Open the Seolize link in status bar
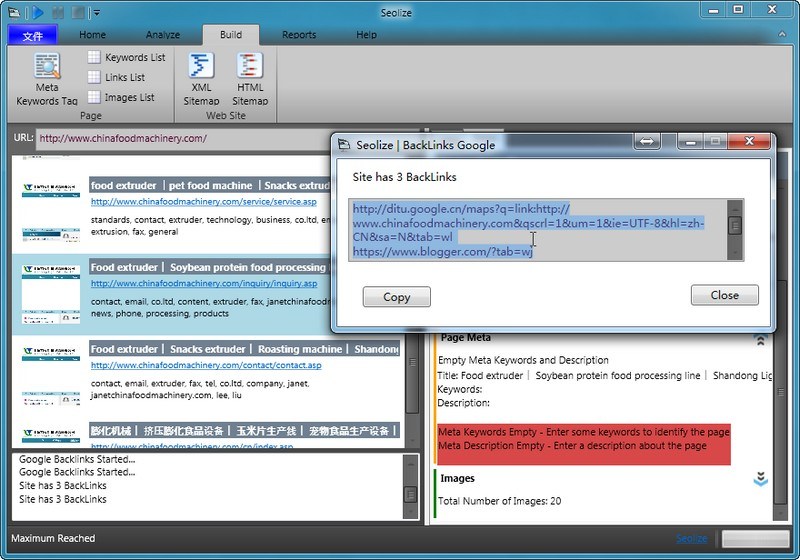 pyautogui.click(x=691, y=539)
